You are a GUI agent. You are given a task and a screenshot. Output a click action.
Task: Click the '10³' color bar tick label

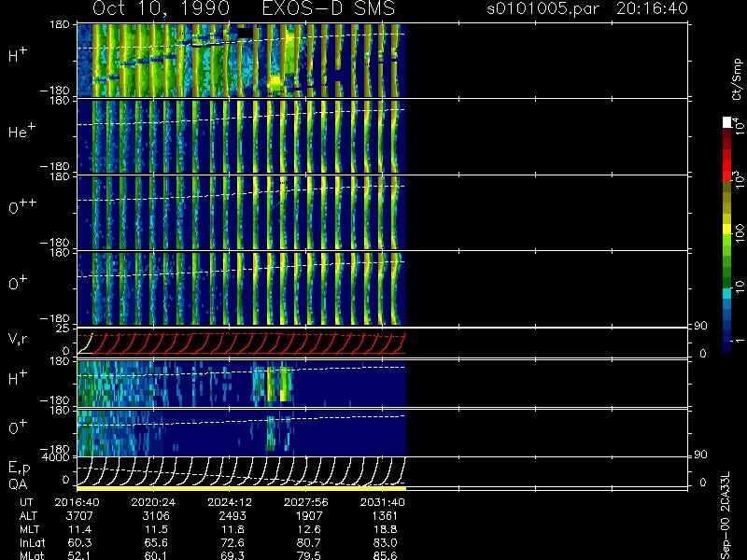(738, 181)
